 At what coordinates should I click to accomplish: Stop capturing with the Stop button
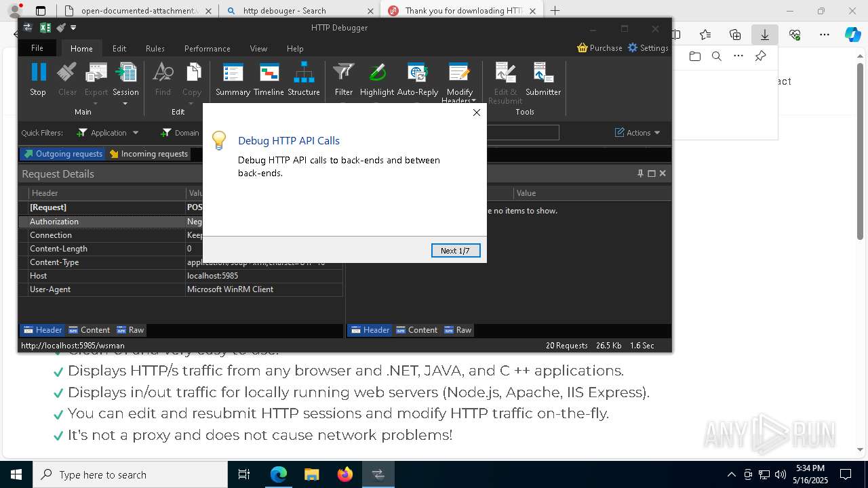tap(38, 79)
